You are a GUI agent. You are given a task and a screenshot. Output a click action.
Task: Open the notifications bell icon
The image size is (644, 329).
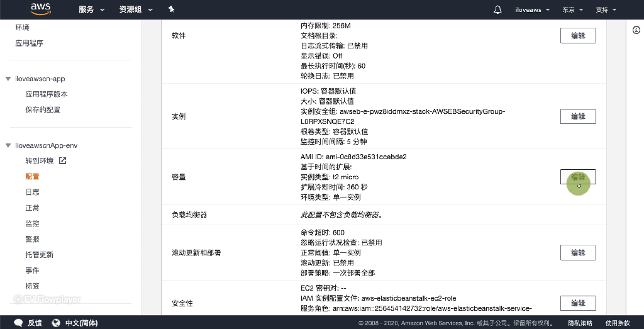point(497,9)
